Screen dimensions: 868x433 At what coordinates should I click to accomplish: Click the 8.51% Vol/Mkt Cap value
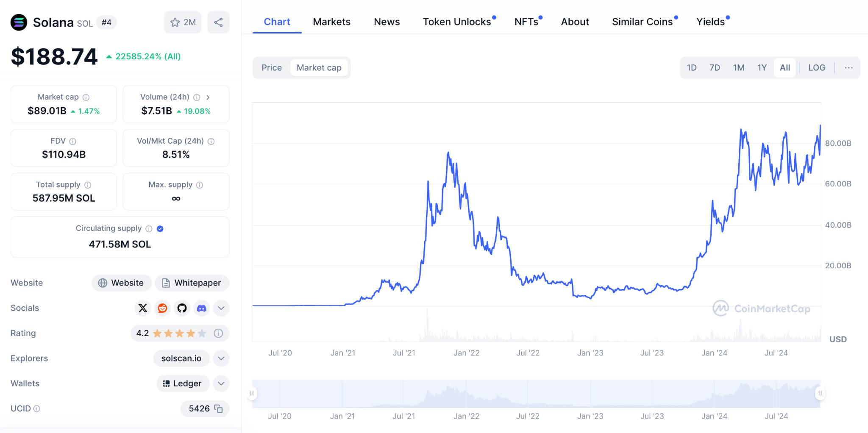click(176, 155)
